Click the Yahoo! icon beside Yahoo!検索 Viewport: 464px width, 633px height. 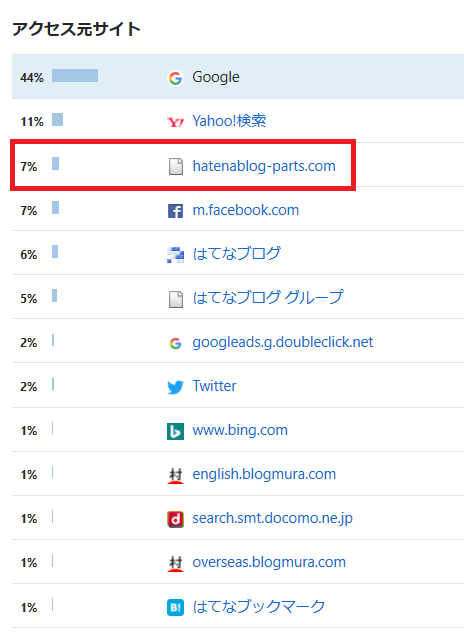click(x=175, y=122)
